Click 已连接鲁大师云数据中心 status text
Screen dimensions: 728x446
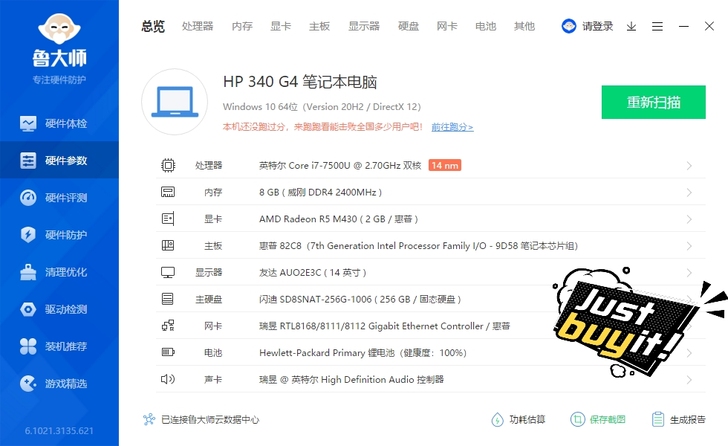click(x=210, y=420)
